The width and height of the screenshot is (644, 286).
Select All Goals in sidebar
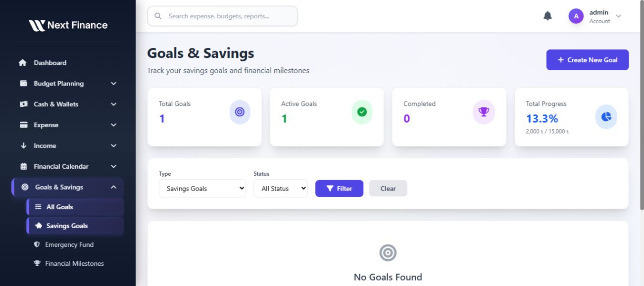pos(59,207)
